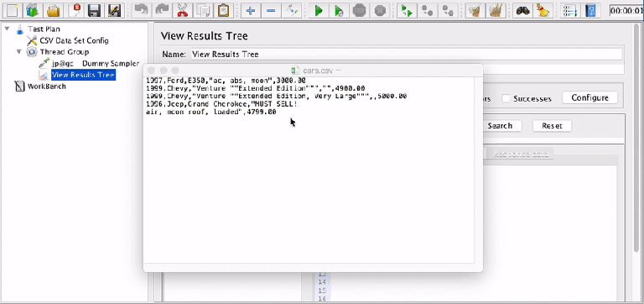
Task: Reset search with yellow broom icon
Action: (x=543, y=10)
